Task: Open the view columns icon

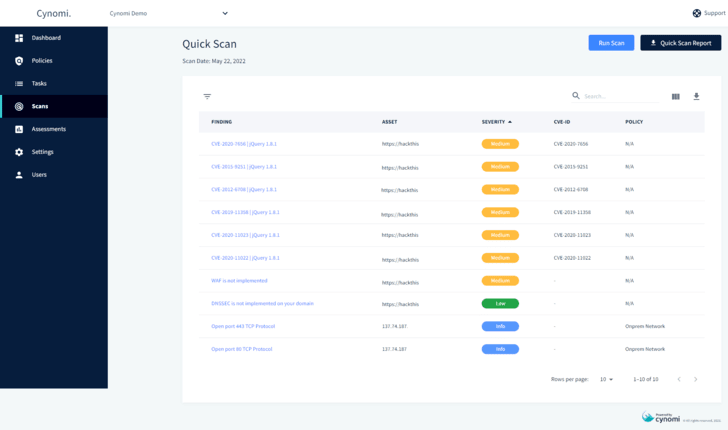Action: click(676, 96)
